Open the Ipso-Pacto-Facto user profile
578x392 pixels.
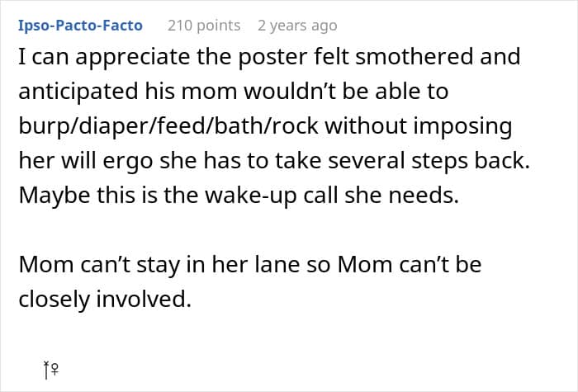pyautogui.click(x=80, y=26)
